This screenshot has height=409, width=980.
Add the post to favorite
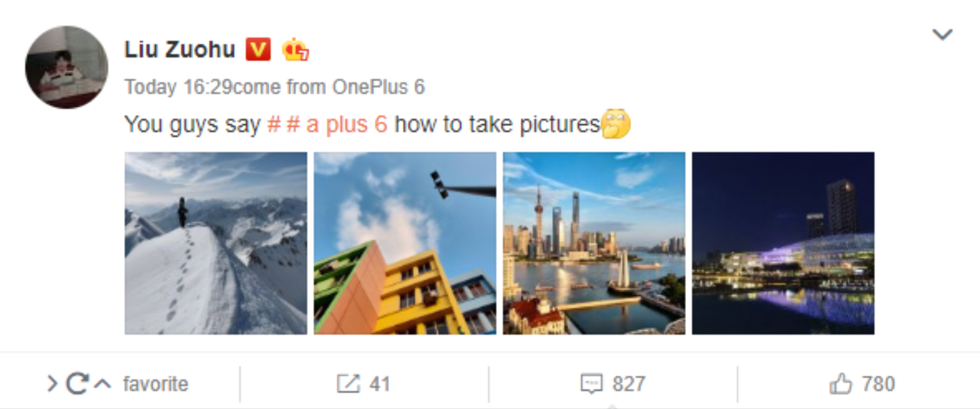(155, 384)
